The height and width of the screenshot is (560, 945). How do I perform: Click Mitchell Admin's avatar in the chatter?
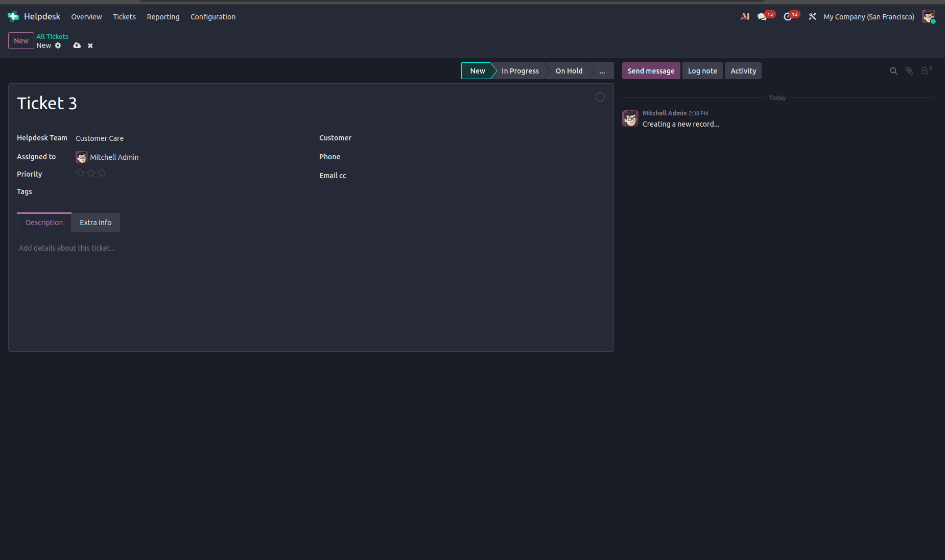(630, 118)
